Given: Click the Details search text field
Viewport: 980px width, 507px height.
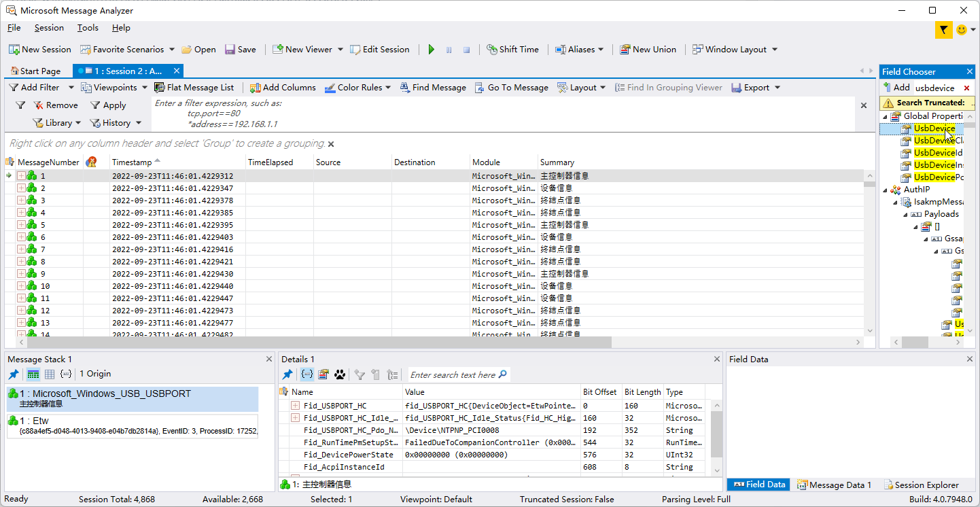Looking at the screenshot, I should click(x=453, y=374).
